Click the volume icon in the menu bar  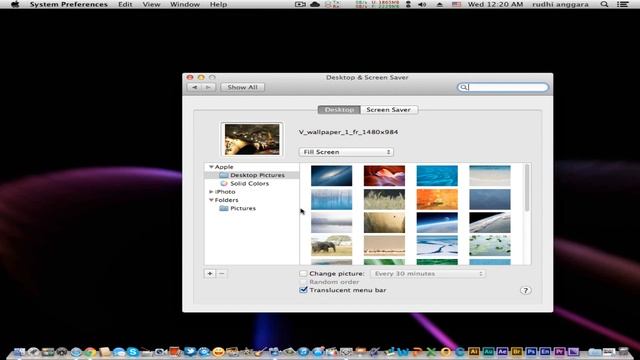[422, 4]
